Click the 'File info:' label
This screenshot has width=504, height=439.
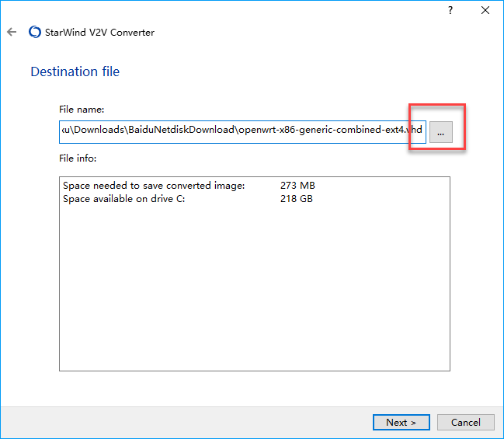click(x=78, y=159)
